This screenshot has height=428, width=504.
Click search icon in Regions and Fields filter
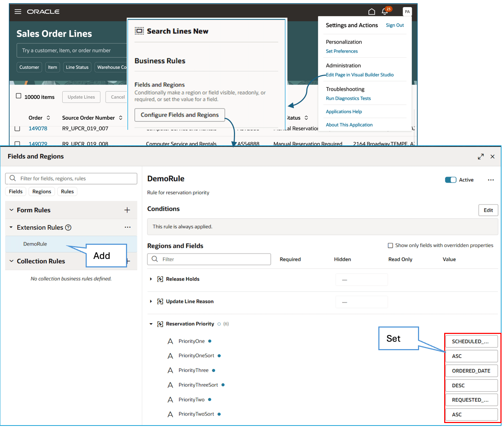[155, 259]
